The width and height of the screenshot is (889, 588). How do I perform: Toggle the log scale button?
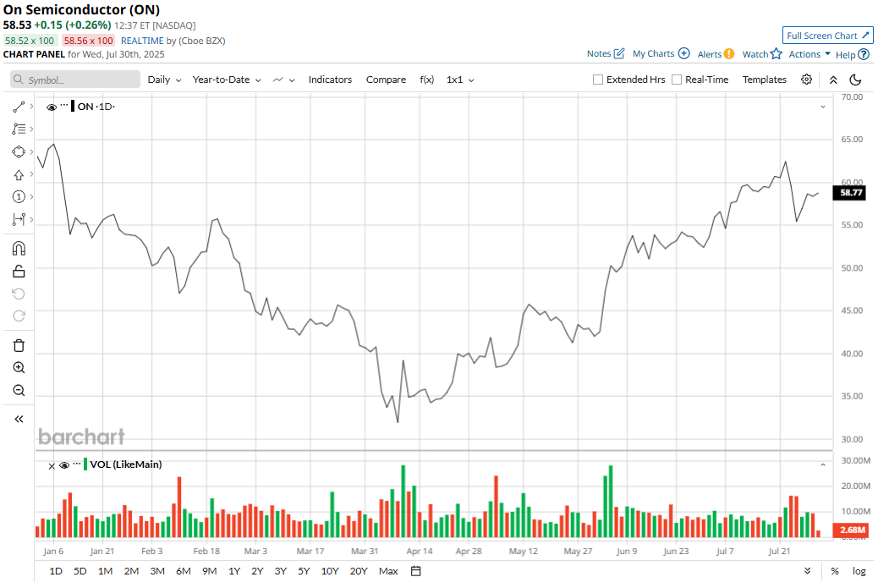click(x=859, y=571)
